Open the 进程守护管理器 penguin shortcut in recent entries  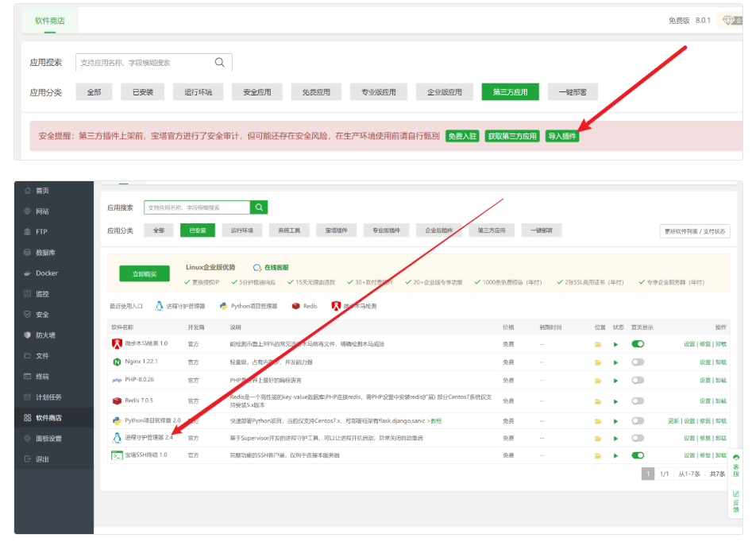coord(159,306)
